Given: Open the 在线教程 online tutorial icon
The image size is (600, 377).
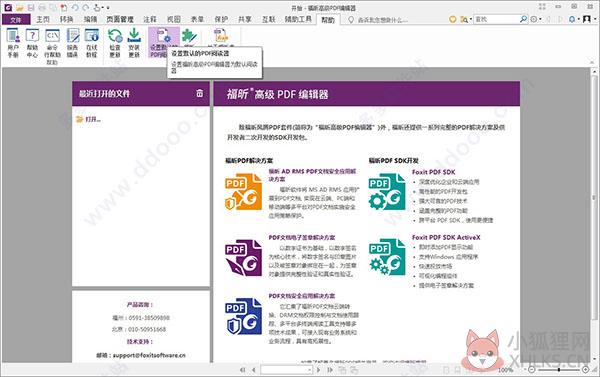Looking at the screenshot, I should click(x=92, y=43).
